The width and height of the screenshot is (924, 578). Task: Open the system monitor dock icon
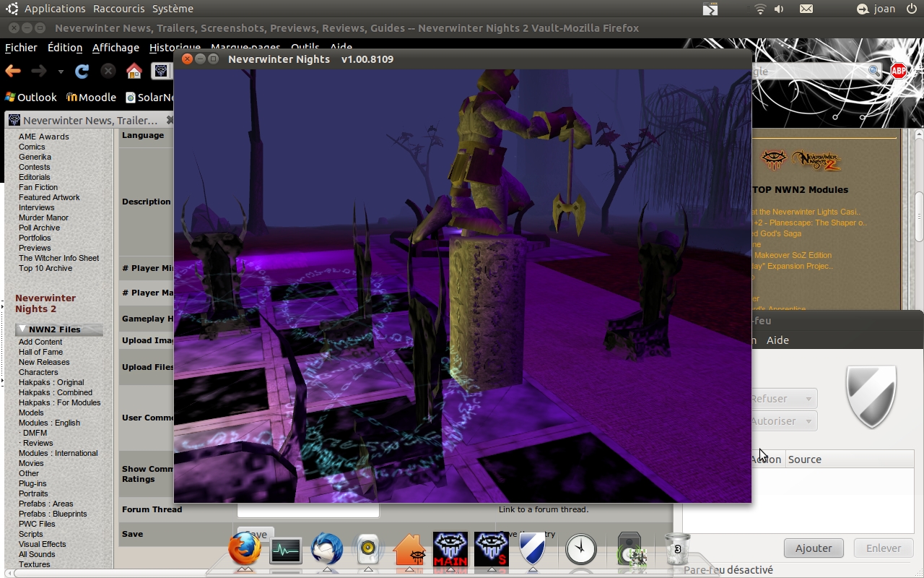click(x=285, y=551)
